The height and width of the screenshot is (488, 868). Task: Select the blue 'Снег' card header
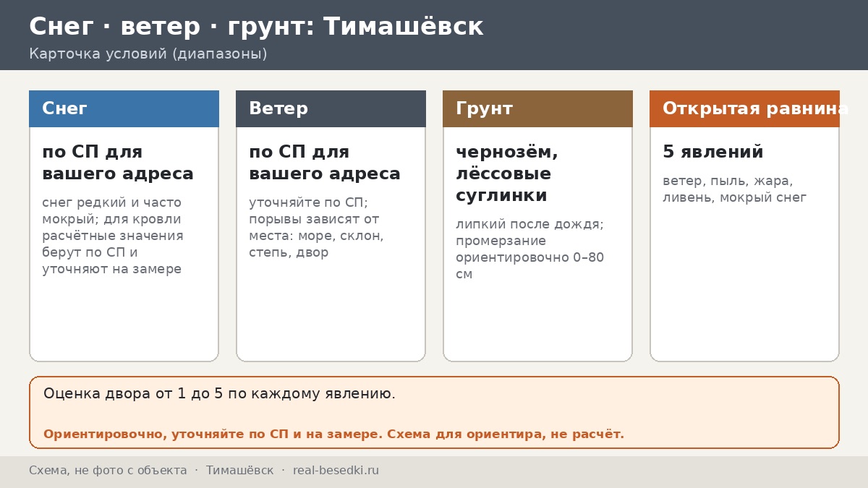click(124, 108)
